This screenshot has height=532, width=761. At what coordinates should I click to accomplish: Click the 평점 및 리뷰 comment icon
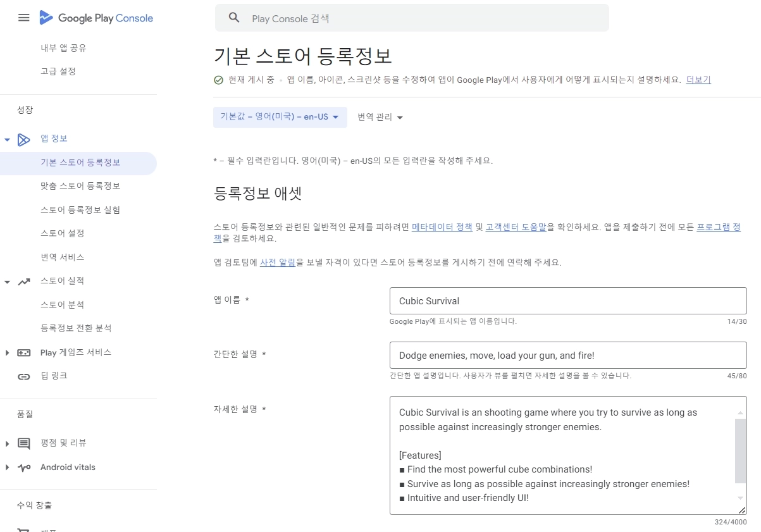click(24, 443)
